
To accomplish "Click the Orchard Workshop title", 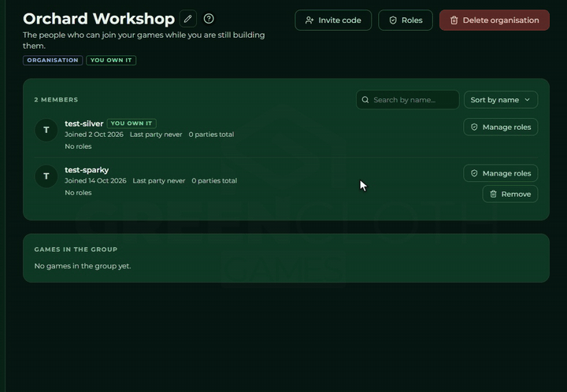I will 98,19.
